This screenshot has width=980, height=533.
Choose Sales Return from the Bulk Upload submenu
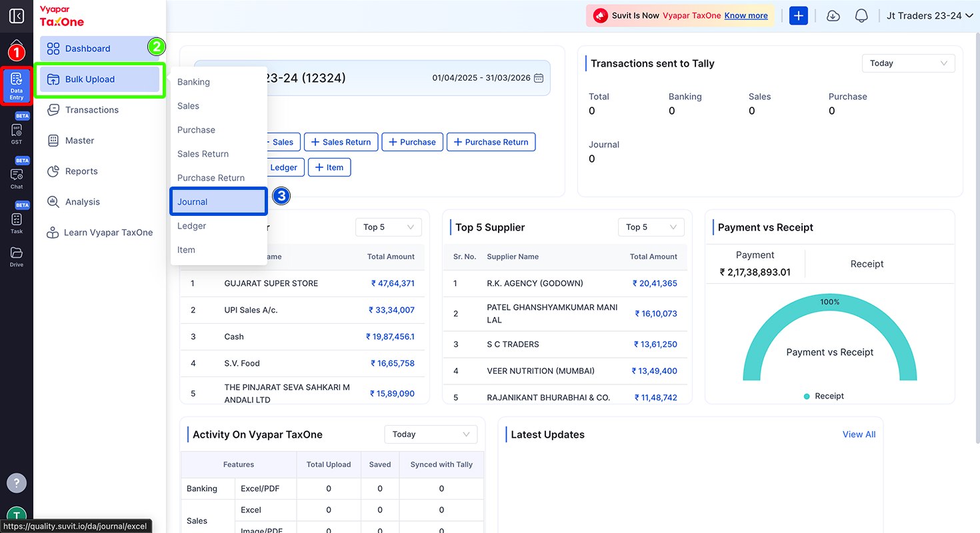pos(219,154)
